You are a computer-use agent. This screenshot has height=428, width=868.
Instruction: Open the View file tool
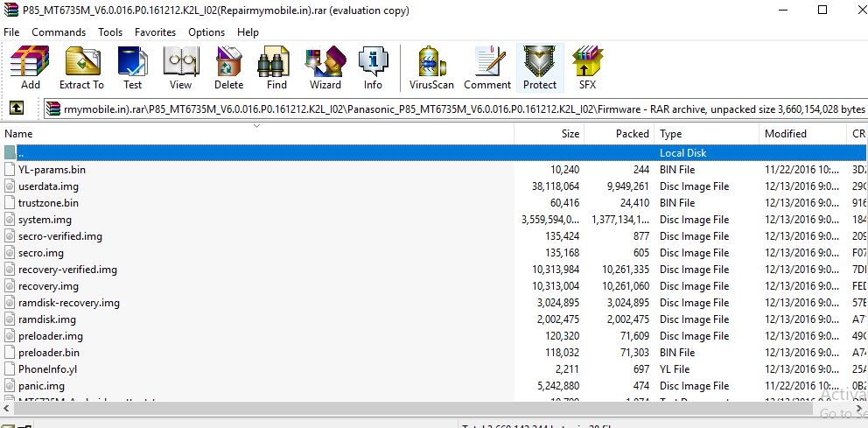(180, 68)
